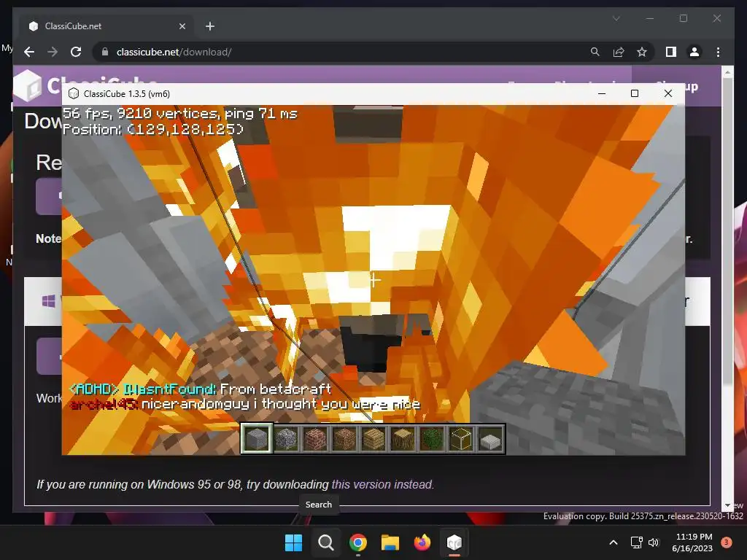Share this page icon in address bar

(x=619, y=52)
